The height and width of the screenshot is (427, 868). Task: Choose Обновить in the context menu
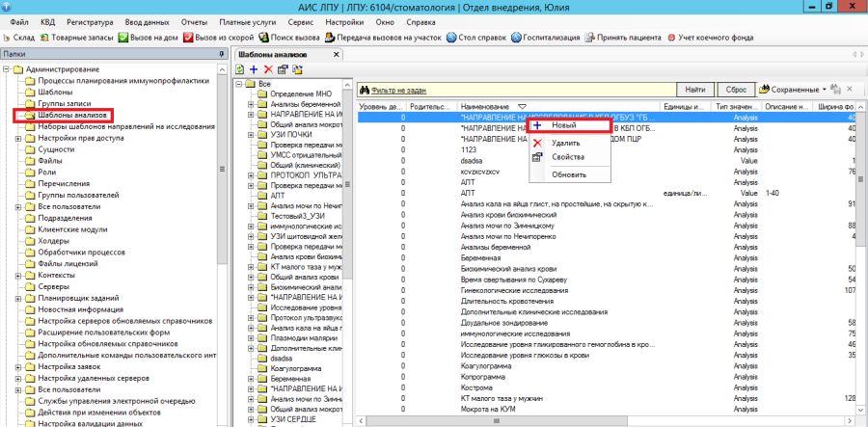[570, 174]
